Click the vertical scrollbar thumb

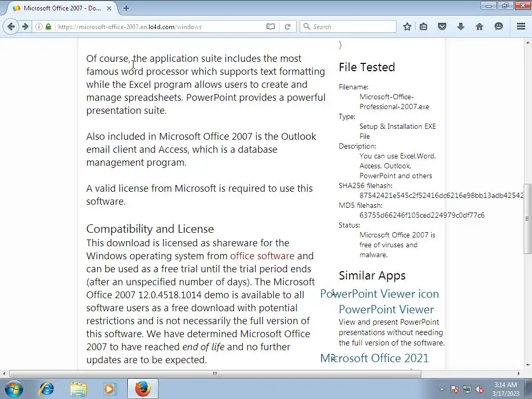tap(527, 219)
